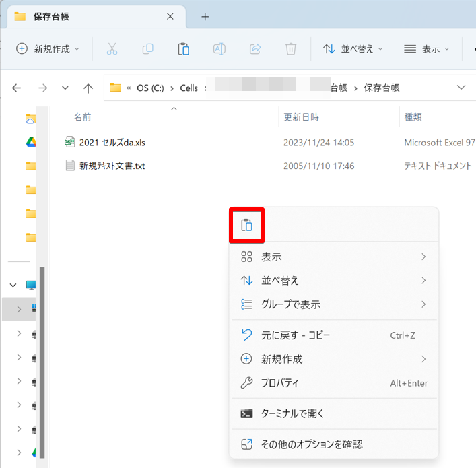Click 保存台帳 breadcrumb in address bar
The width and height of the screenshot is (476, 468).
coord(382,88)
